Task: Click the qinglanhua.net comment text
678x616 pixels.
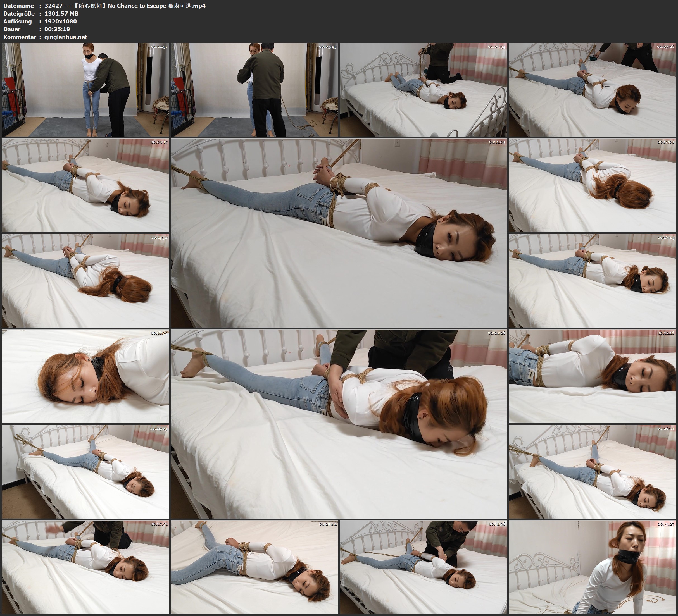Action: point(66,37)
